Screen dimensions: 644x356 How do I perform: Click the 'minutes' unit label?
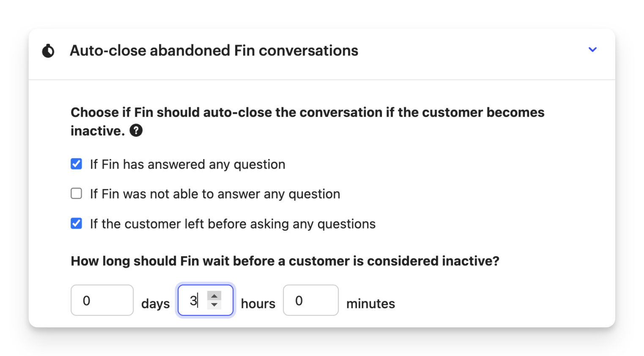click(x=371, y=304)
